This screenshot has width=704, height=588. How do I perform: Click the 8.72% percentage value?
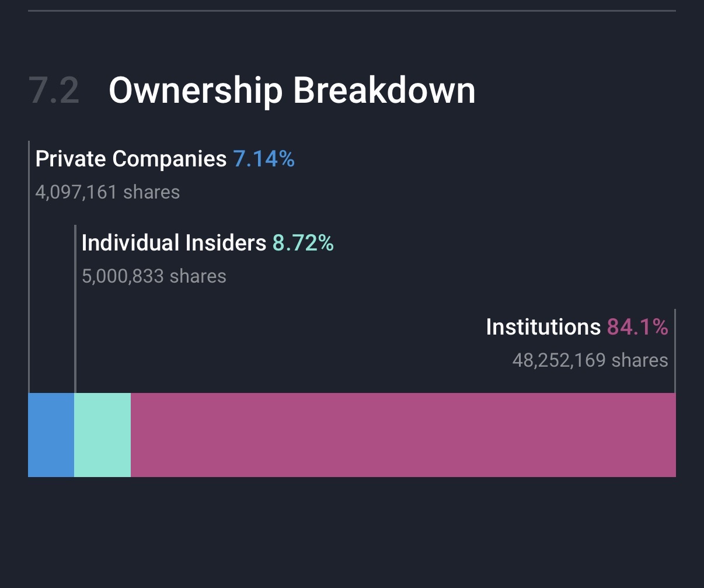303,243
